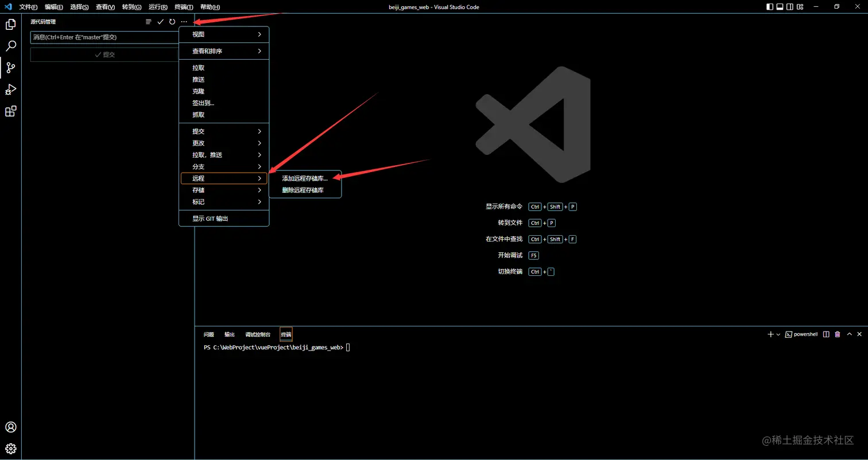Select 显示 GIT 输出 in the context menu
The height and width of the screenshot is (460, 868).
coord(224,219)
